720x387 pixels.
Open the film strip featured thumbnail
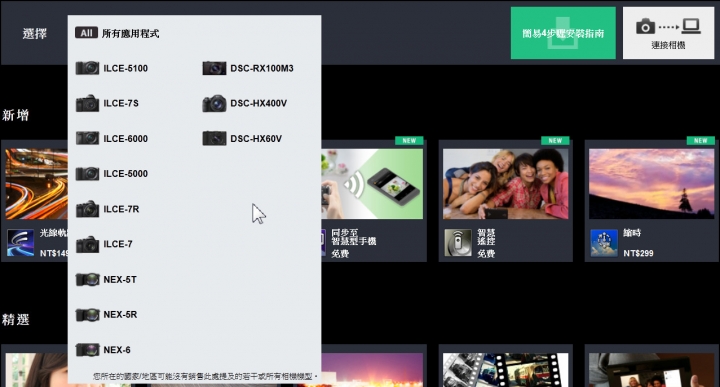pos(506,370)
